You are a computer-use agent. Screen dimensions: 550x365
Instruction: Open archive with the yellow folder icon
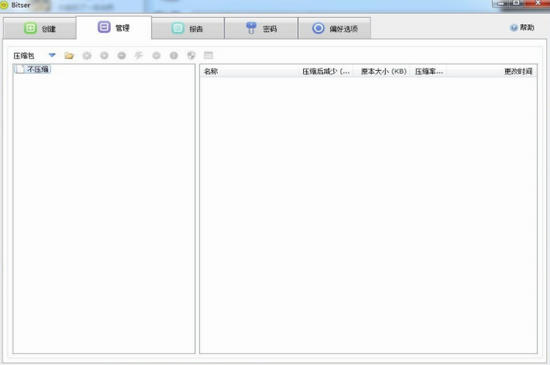(69, 55)
